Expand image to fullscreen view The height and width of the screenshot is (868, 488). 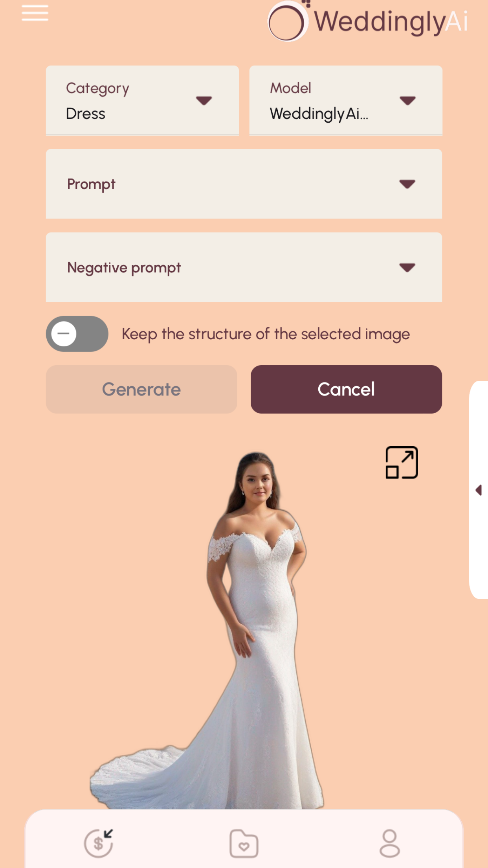click(x=402, y=462)
